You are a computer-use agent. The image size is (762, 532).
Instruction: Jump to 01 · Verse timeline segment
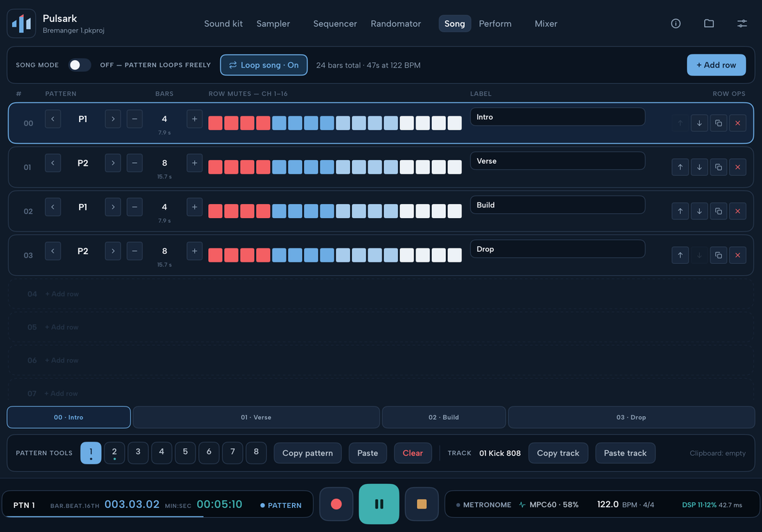256,417
